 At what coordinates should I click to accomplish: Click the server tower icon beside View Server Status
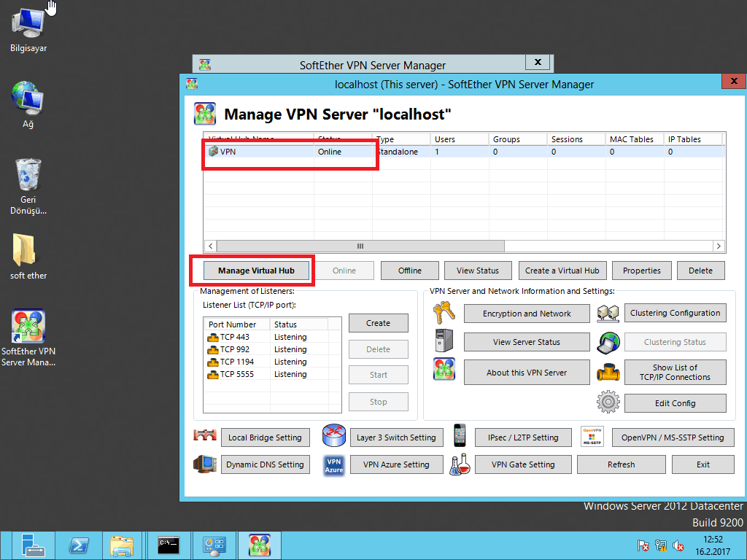444,342
